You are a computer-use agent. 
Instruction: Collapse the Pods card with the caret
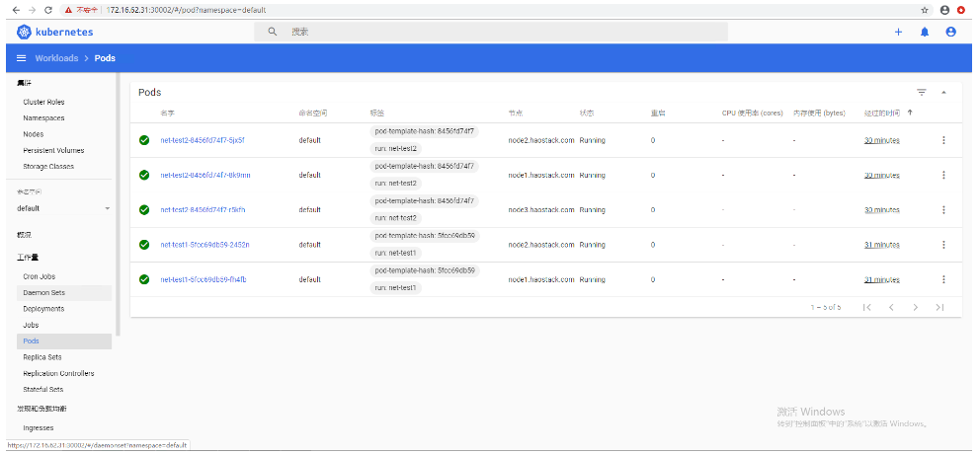pos(943,93)
